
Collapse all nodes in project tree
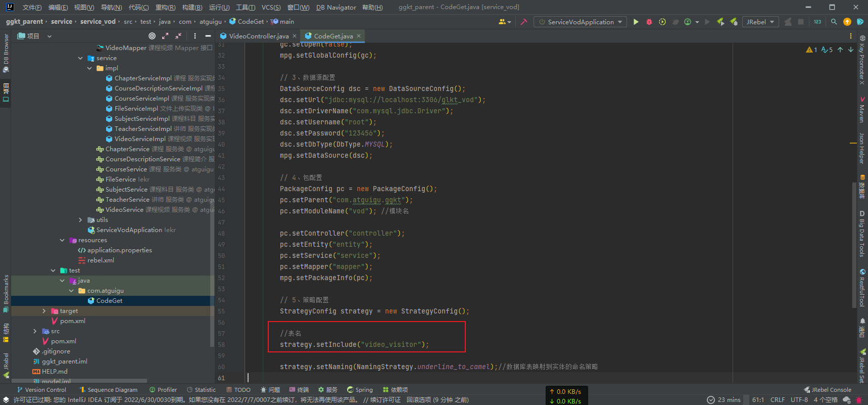pos(178,36)
